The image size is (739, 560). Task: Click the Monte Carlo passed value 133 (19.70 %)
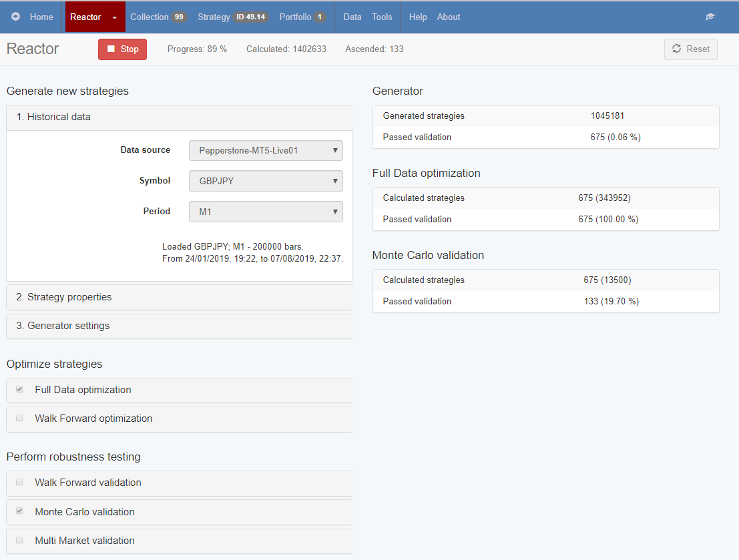[611, 301]
